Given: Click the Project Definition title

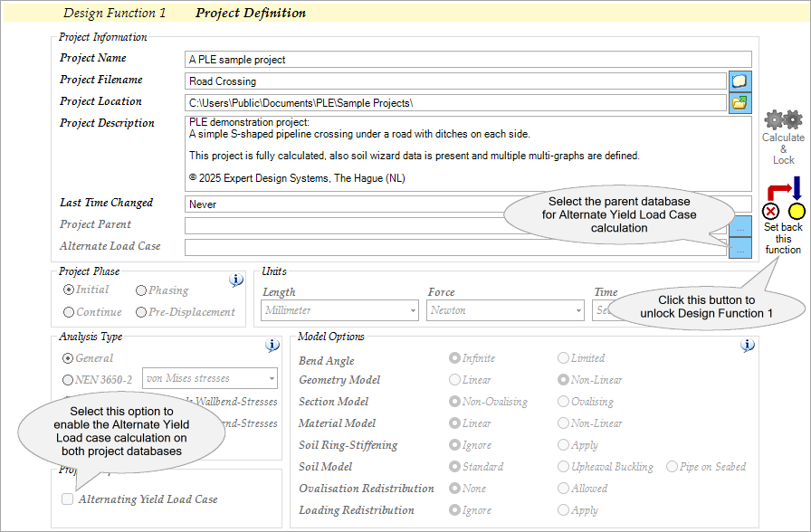Looking at the screenshot, I should (x=251, y=14).
